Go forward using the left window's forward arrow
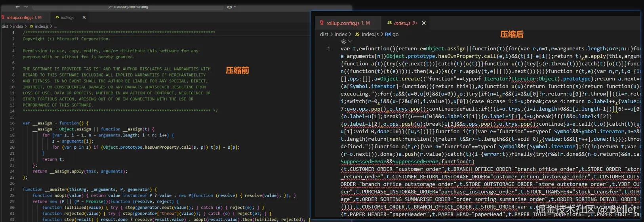This screenshot has height=222, width=644. (26, 7)
